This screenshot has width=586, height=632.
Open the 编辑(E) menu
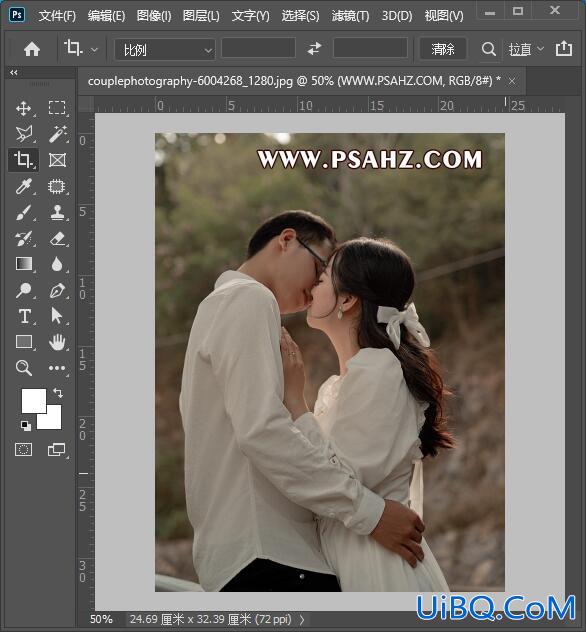[106, 16]
